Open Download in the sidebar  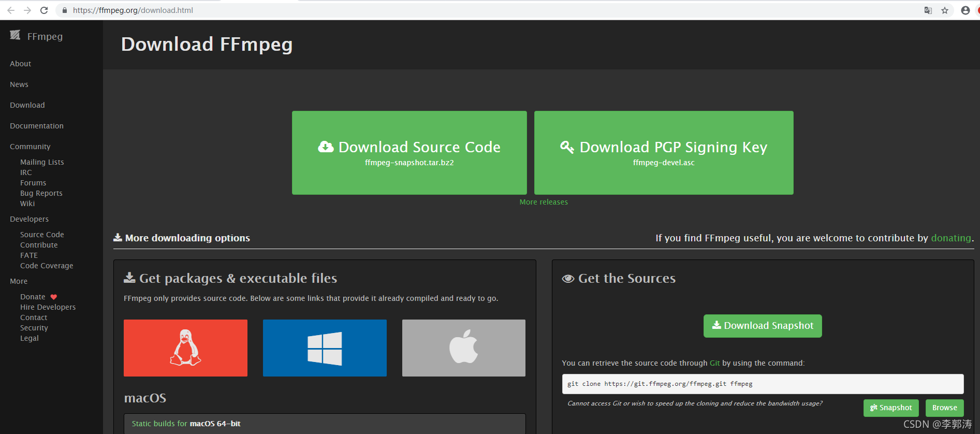27,105
